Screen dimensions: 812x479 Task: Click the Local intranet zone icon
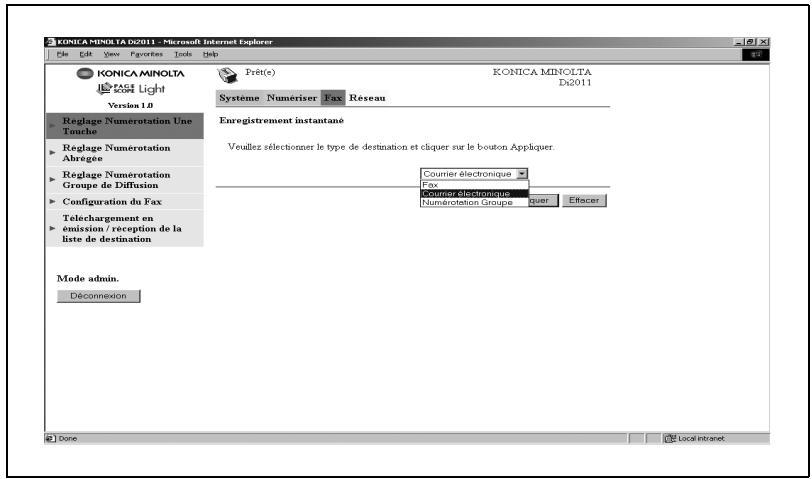[670, 439]
